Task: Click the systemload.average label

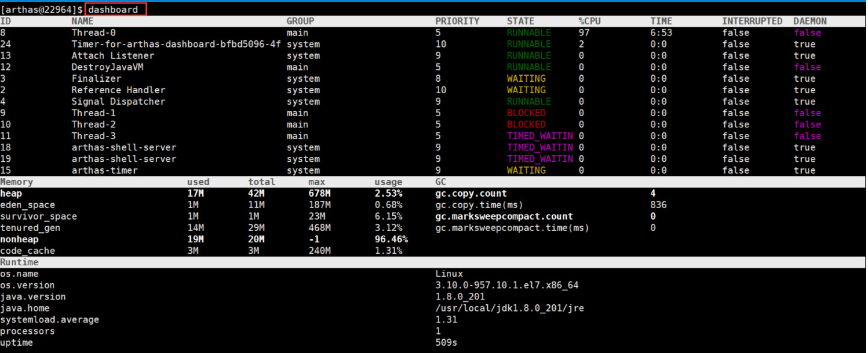Action: pos(50,319)
